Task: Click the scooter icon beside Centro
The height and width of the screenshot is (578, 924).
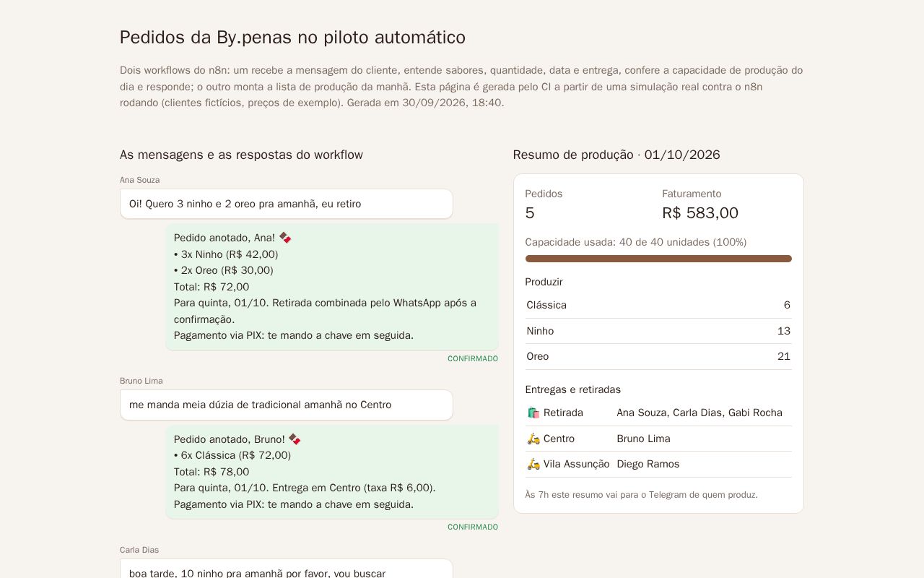Action: [533, 439]
